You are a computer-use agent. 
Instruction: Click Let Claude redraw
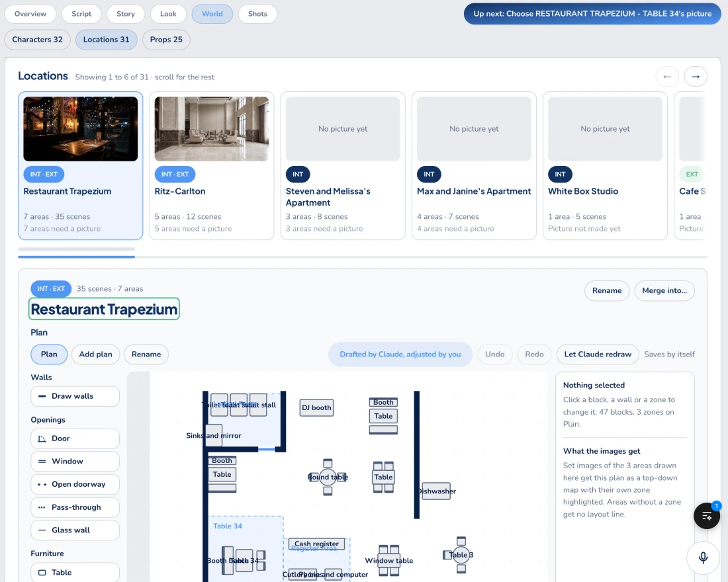(x=598, y=354)
